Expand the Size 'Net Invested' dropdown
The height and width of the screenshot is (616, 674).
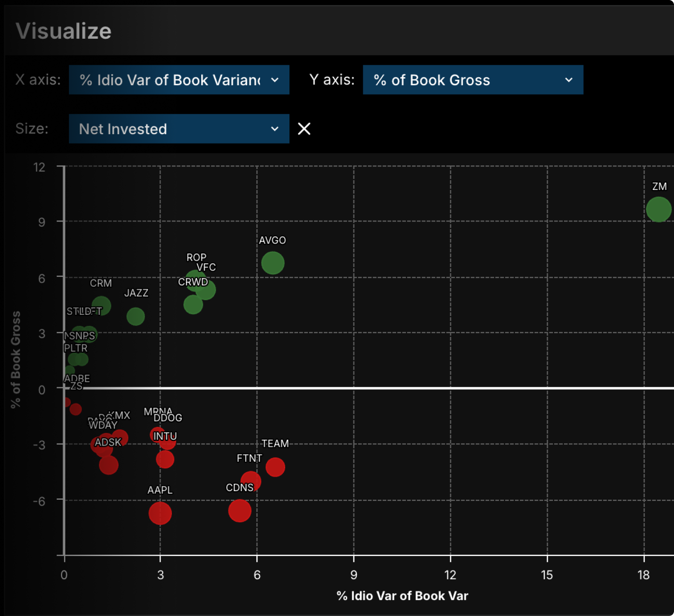click(179, 129)
